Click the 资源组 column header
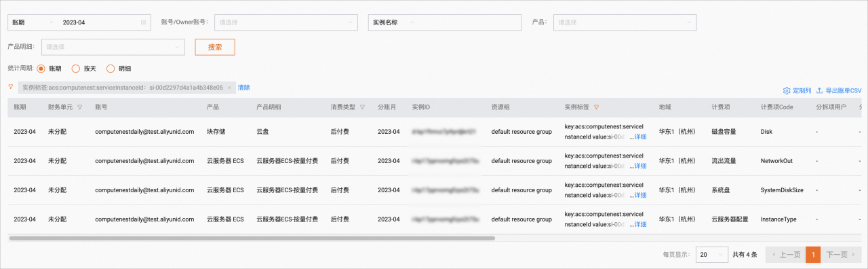 tap(500, 107)
